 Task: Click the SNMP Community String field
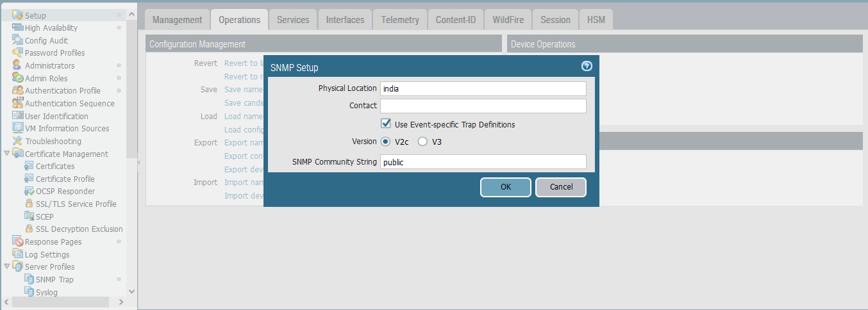pos(483,162)
